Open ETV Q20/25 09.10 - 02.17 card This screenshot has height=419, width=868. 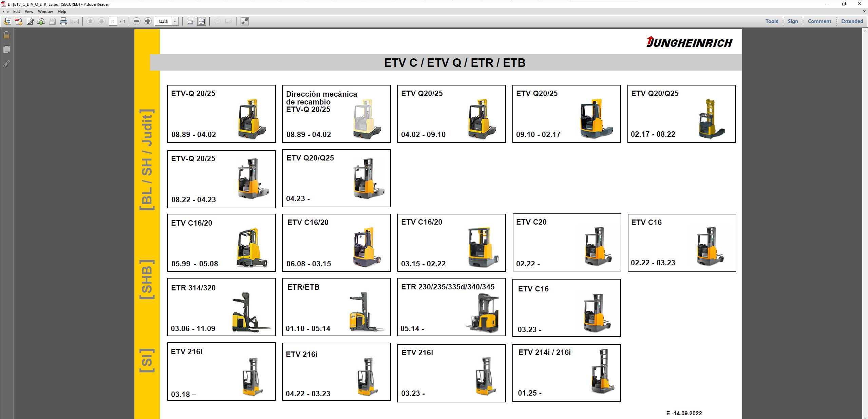tap(567, 114)
